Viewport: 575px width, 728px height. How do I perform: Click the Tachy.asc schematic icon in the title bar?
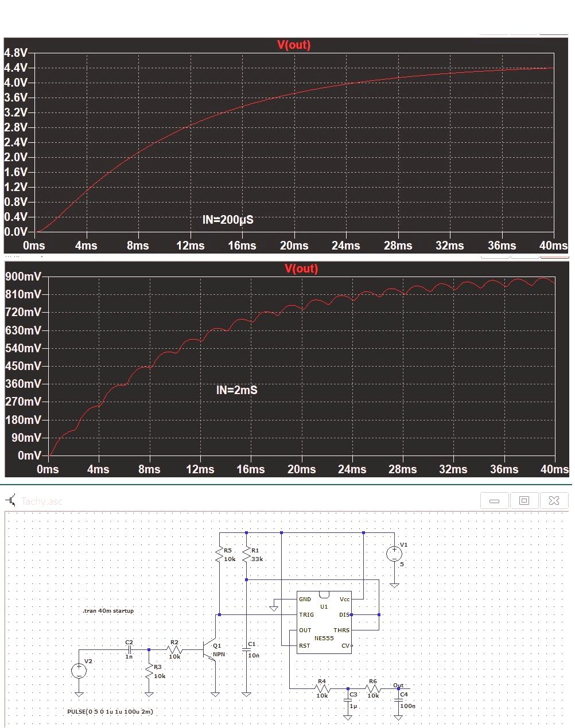pos(11,501)
